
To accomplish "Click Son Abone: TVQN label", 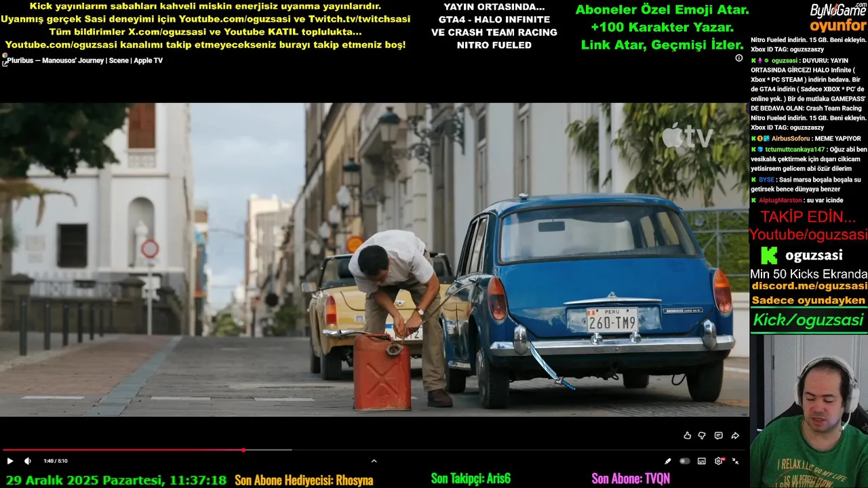I will click(631, 479).
